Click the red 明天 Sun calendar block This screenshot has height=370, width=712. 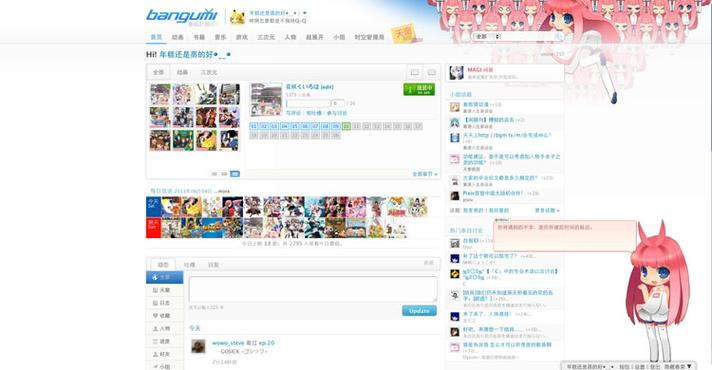click(x=153, y=227)
